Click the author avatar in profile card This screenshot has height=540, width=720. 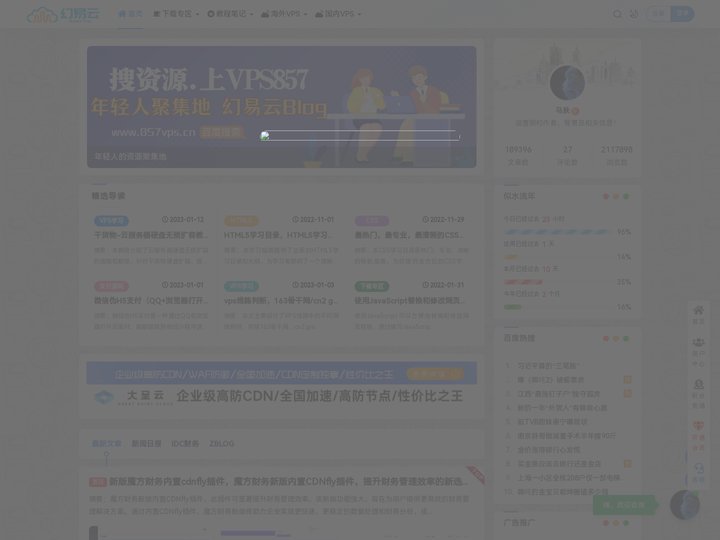coord(567,83)
